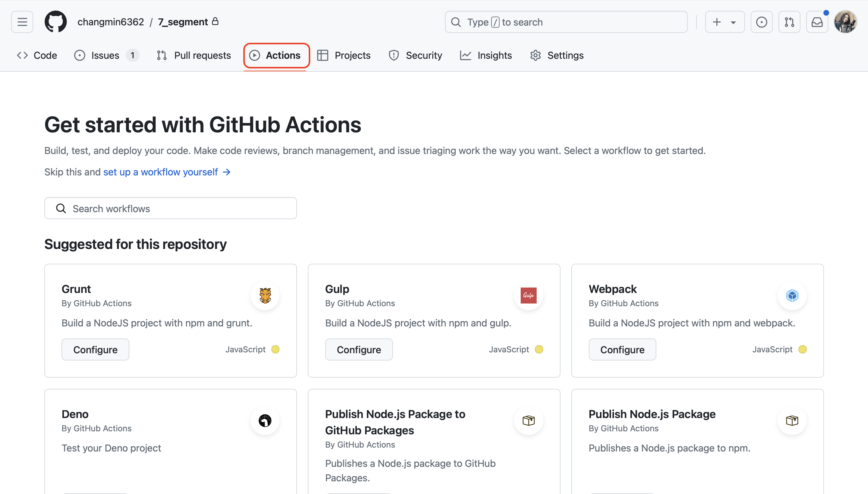
Task: Open the hamburger navigation menu
Action: (22, 22)
